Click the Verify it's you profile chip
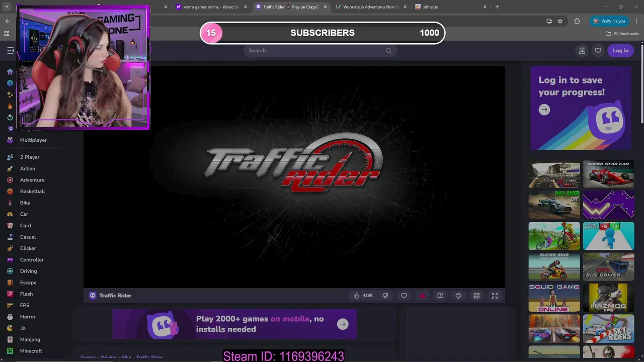The image size is (644, 362). point(609,21)
